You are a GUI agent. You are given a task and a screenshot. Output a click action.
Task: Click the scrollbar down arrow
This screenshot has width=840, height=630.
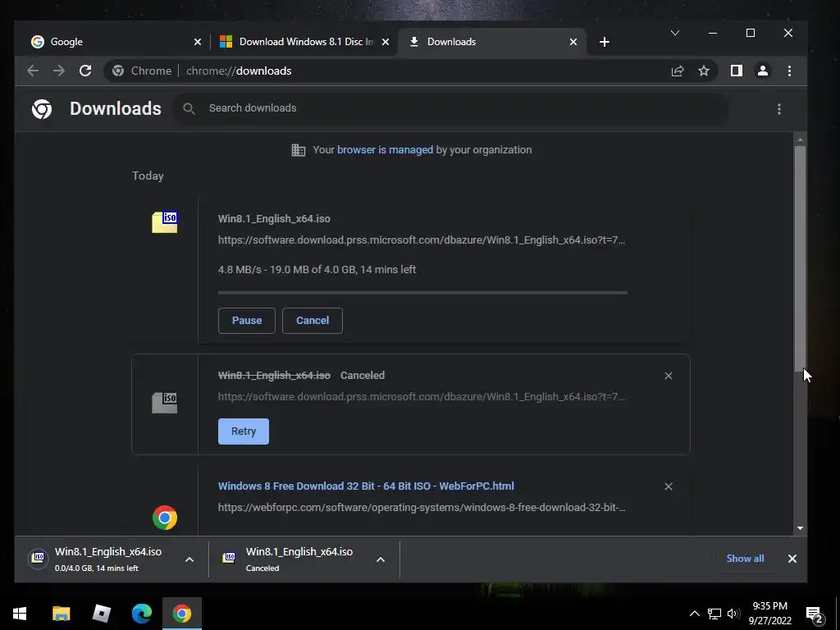[800, 528]
